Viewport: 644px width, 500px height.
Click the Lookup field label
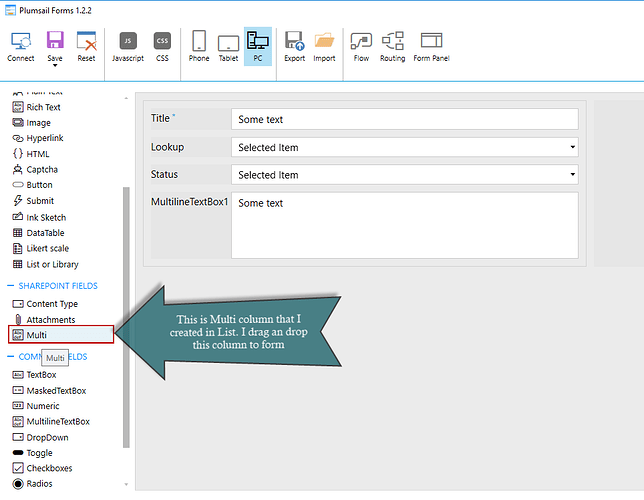[x=167, y=147]
